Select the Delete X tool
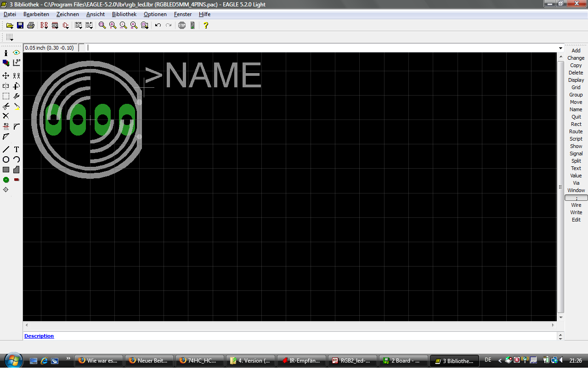588x375 pixels. (x=6, y=116)
